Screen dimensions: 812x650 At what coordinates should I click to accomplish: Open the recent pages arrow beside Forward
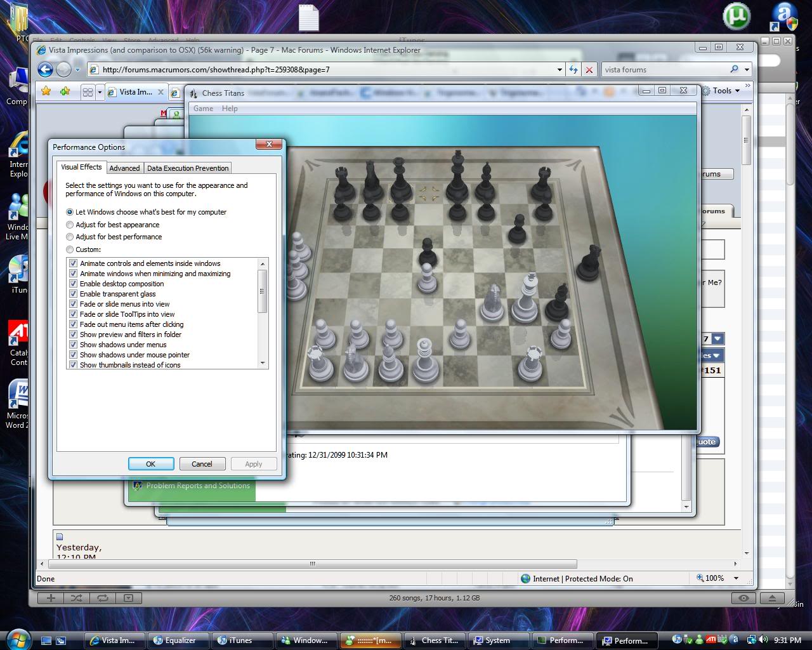(x=78, y=70)
